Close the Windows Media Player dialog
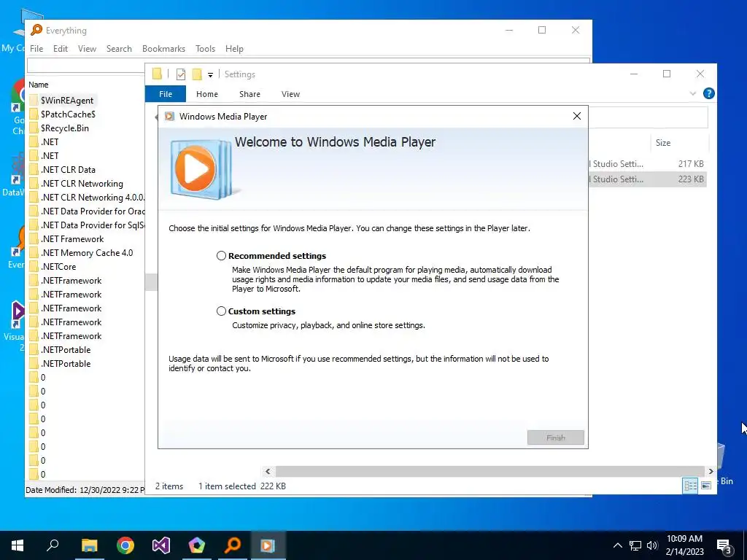Image resolution: width=747 pixels, height=560 pixels. click(577, 116)
